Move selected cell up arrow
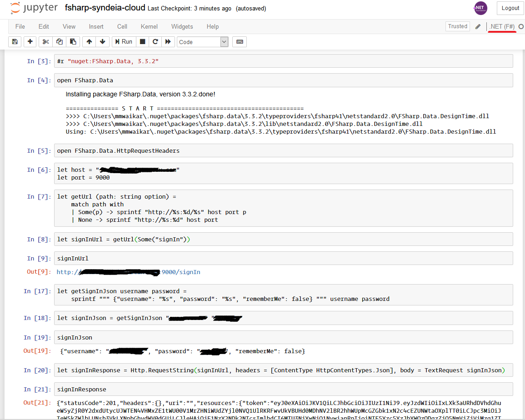The width and height of the screenshot is (525, 420). coord(89,42)
